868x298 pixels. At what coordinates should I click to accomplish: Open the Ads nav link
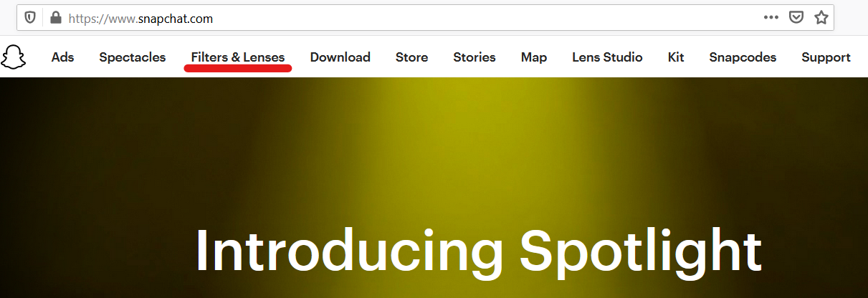point(63,57)
